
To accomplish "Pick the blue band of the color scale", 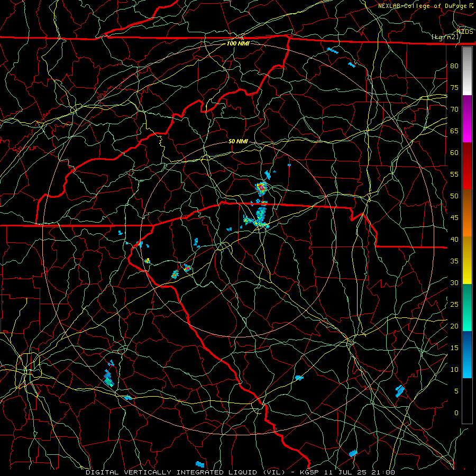I will pyautogui.click(x=467, y=354).
